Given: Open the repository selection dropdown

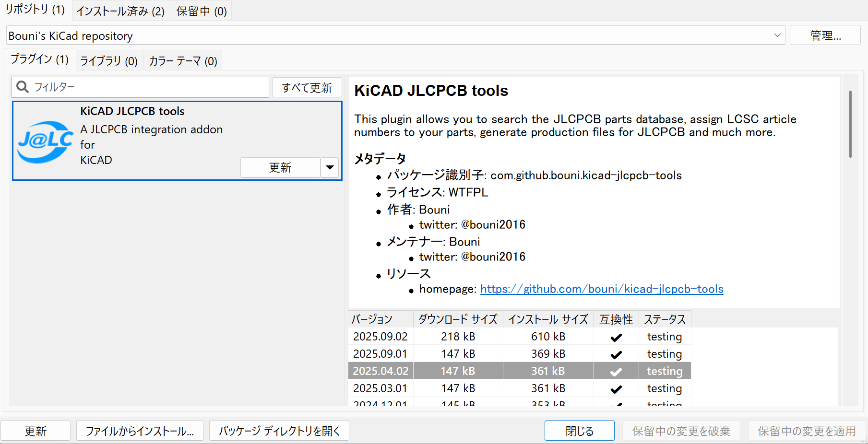Looking at the screenshot, I should click(x=777, y=35).
